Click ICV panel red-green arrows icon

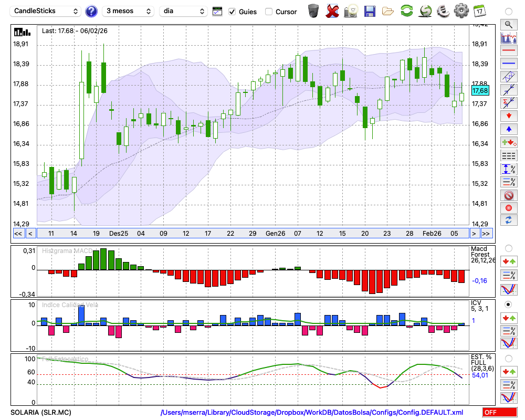tap(509, 318)
